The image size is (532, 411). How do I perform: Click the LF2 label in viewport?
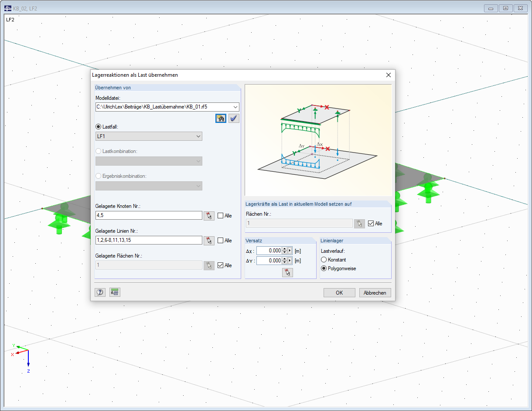[10, 20]
